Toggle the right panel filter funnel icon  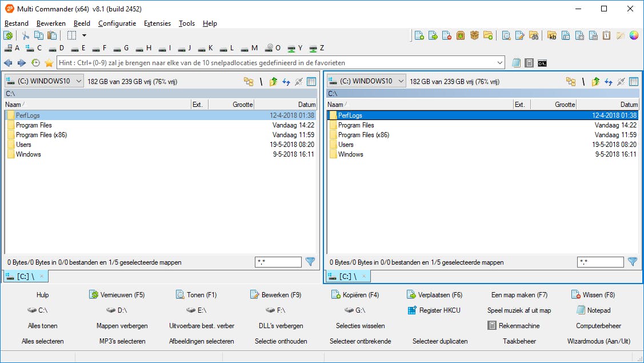click(633, 261)
